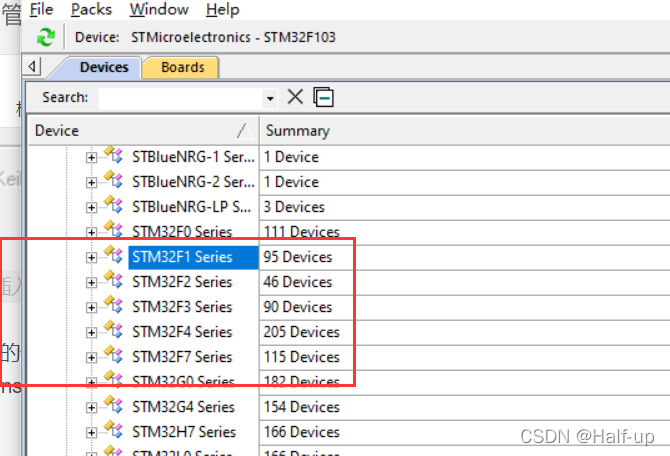Expand the STM32G4 Series node
This screenshot has height=456, width=670.
[x=91, y=408]
